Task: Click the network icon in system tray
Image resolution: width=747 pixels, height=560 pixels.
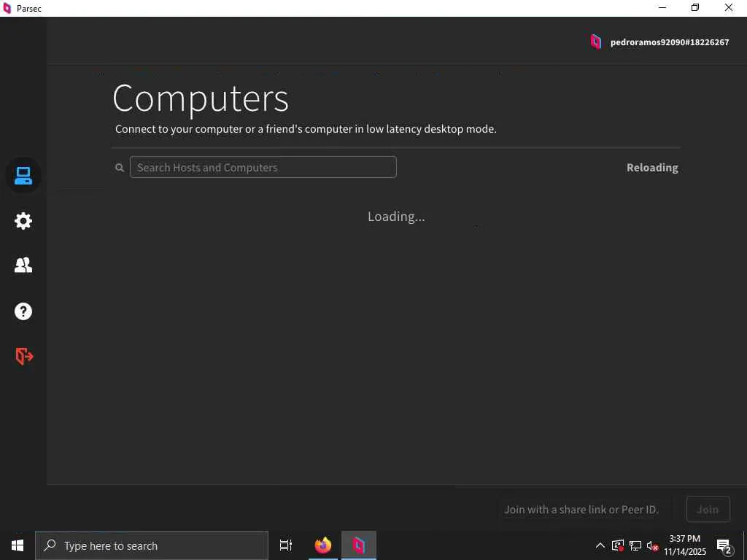Action: 635,545
